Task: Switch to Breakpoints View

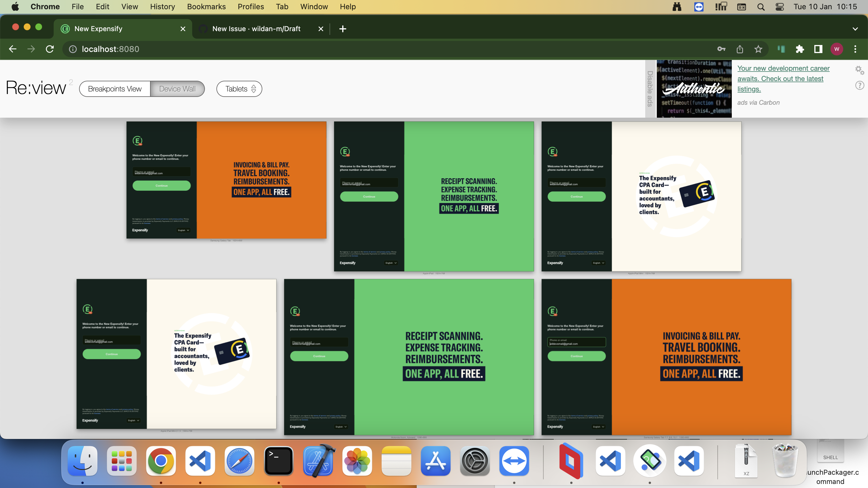Action: [x=115, y=89]
